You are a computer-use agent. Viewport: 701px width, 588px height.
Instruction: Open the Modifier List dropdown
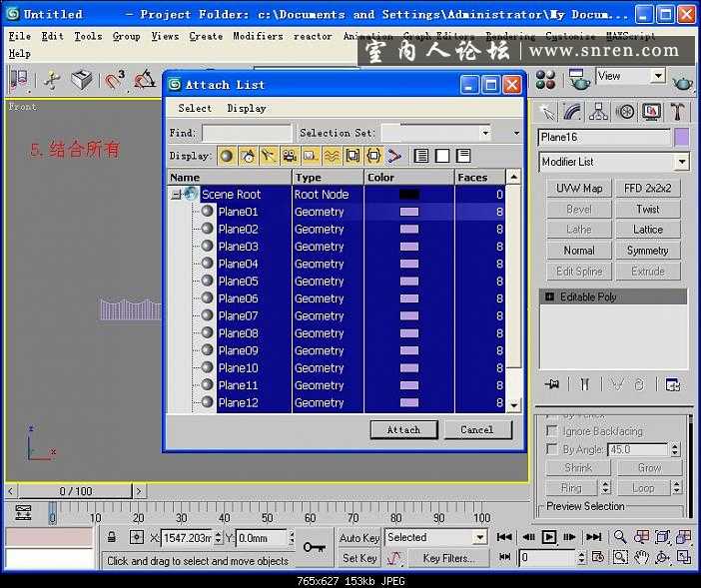click(x=682, y=162)
